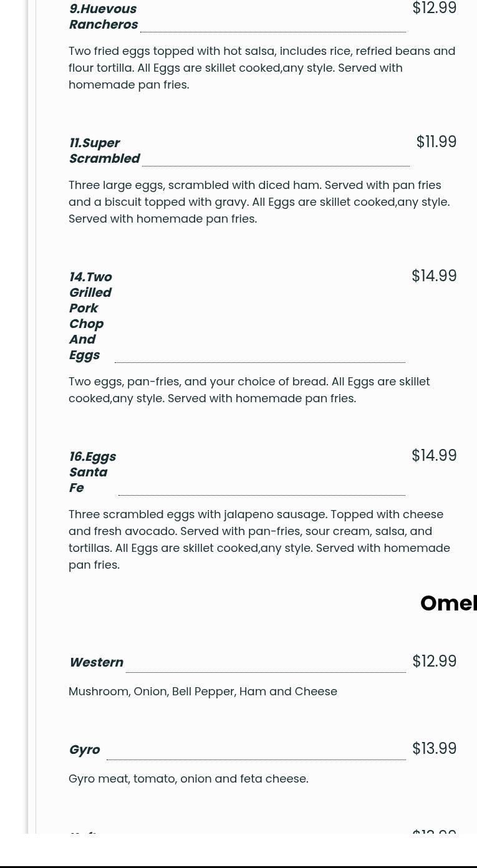The height and width of the screenshot is (868, 477).
Task: Select the 16.Eggs Santa Fe title
Action: [x=92, y=472]
